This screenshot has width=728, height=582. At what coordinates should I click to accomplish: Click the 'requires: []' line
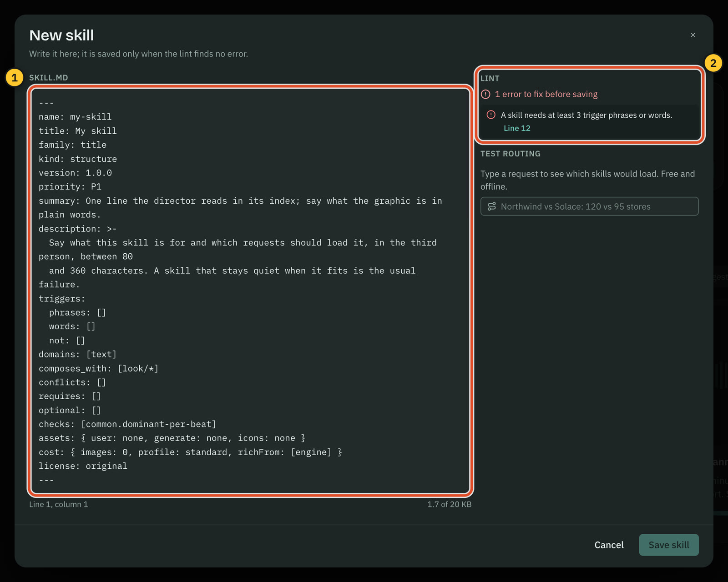[x=70, y=396]
